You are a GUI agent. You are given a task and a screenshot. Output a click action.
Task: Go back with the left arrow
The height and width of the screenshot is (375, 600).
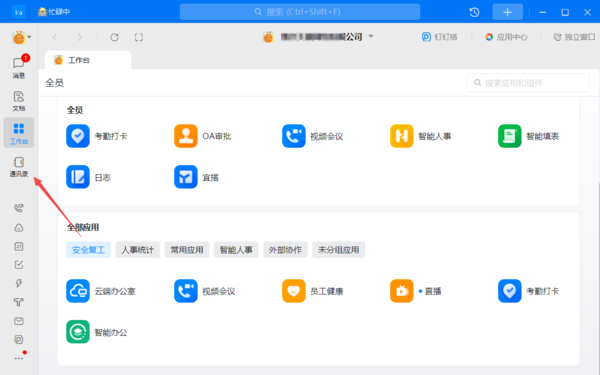point(55,37)
